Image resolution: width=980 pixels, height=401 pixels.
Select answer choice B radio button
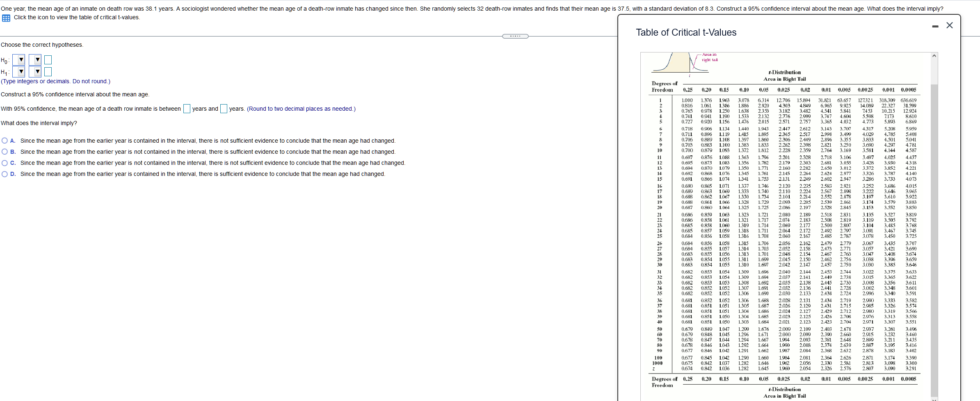[4, 152]
